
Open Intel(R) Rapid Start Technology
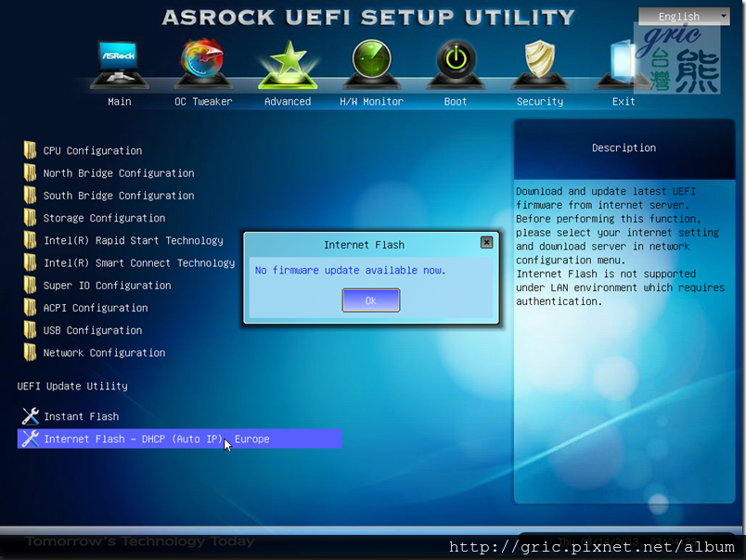coord(134,240)
